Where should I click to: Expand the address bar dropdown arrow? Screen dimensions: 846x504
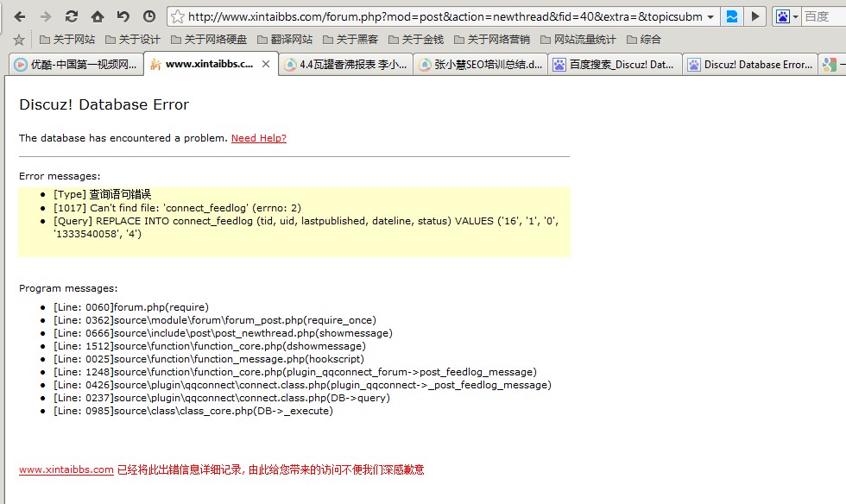[710, 17]
